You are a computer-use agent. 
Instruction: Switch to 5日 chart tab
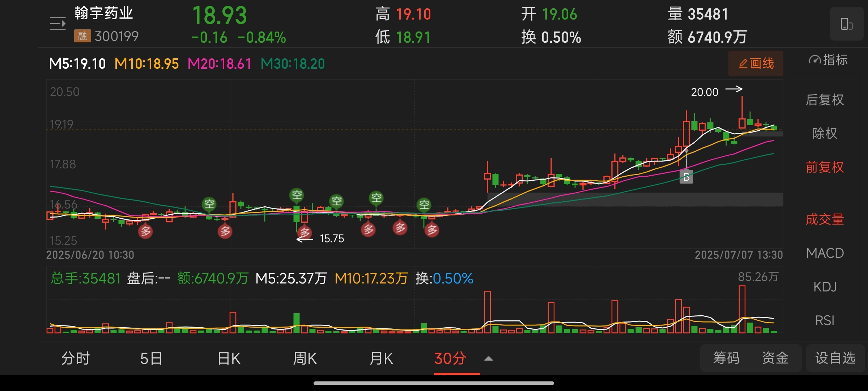pos(151,358)
